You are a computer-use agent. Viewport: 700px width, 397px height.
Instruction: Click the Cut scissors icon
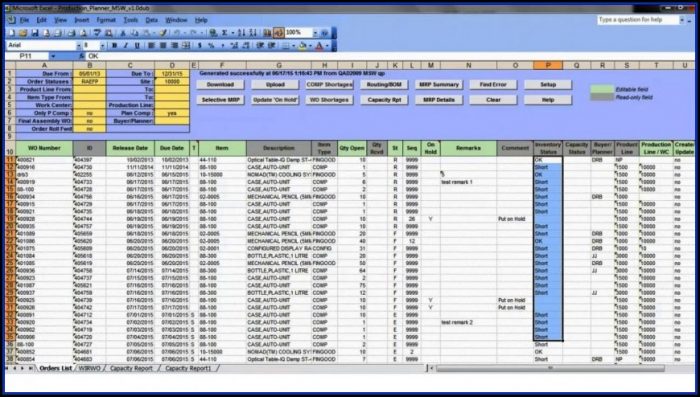[x=123, y=33]
